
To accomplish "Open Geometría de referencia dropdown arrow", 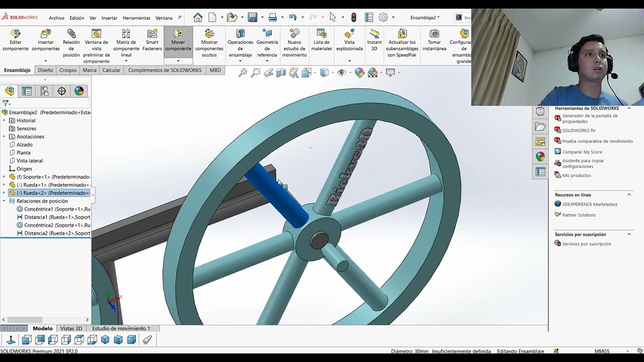I will coord(267,61).
